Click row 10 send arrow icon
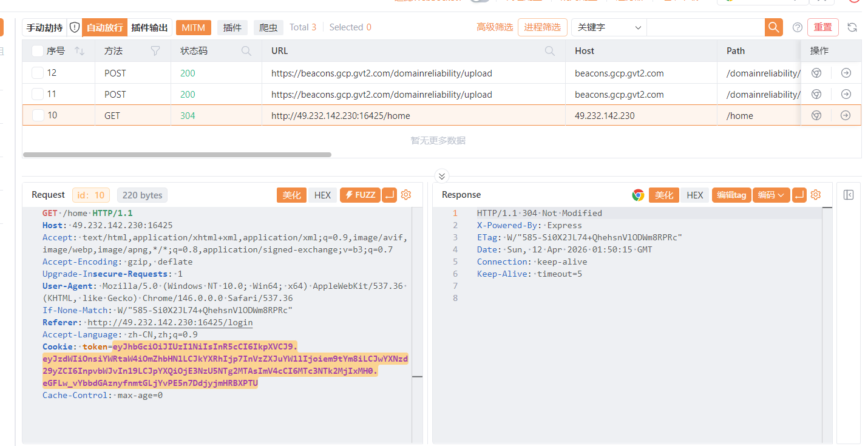The height and width of the screenshot is (446, 868). pos(846,115)
